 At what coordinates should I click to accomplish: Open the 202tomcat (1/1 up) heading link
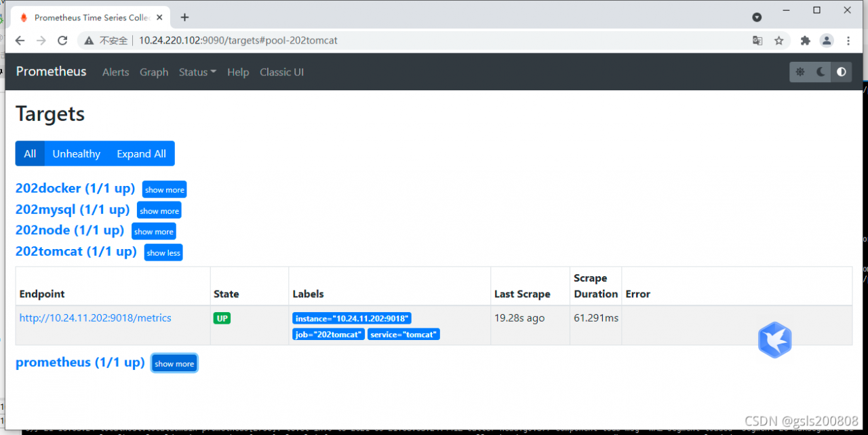76,251
